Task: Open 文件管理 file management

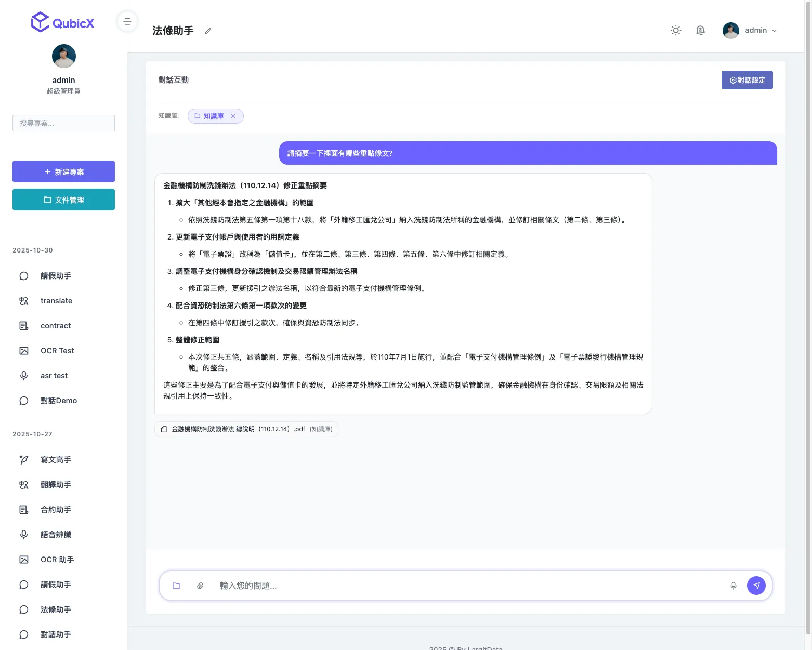Action: [x=63, y=200]
